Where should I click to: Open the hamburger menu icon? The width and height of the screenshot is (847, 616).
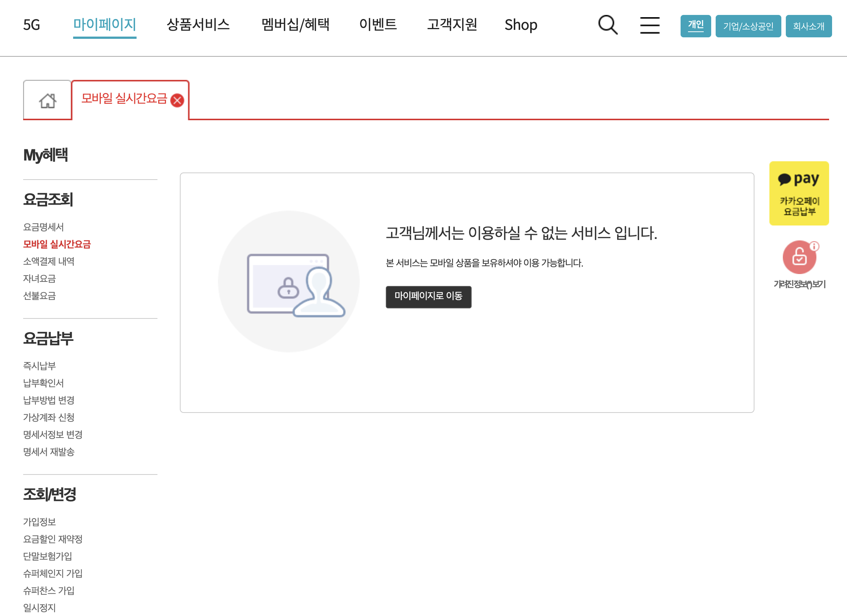[x=650, y=25]
